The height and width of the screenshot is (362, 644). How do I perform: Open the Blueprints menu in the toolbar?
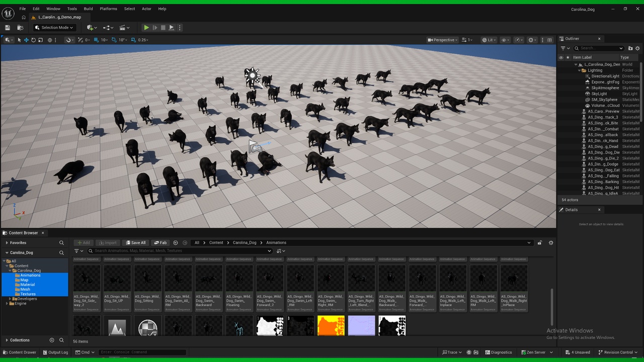[108, 28]
